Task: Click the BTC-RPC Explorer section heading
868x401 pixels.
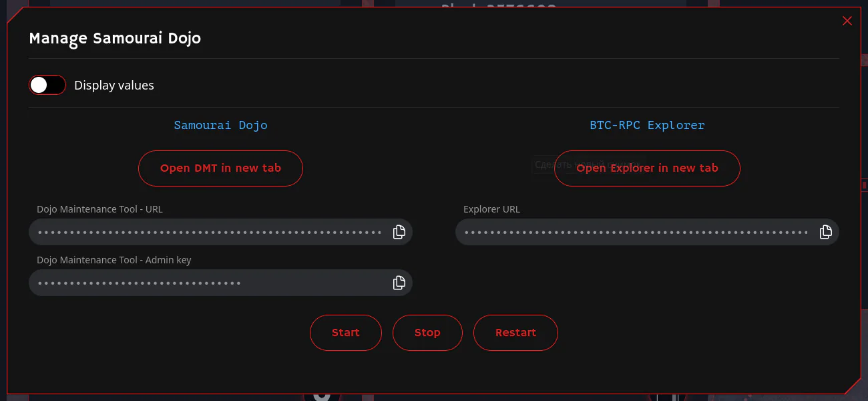Action: coord(647,125)
